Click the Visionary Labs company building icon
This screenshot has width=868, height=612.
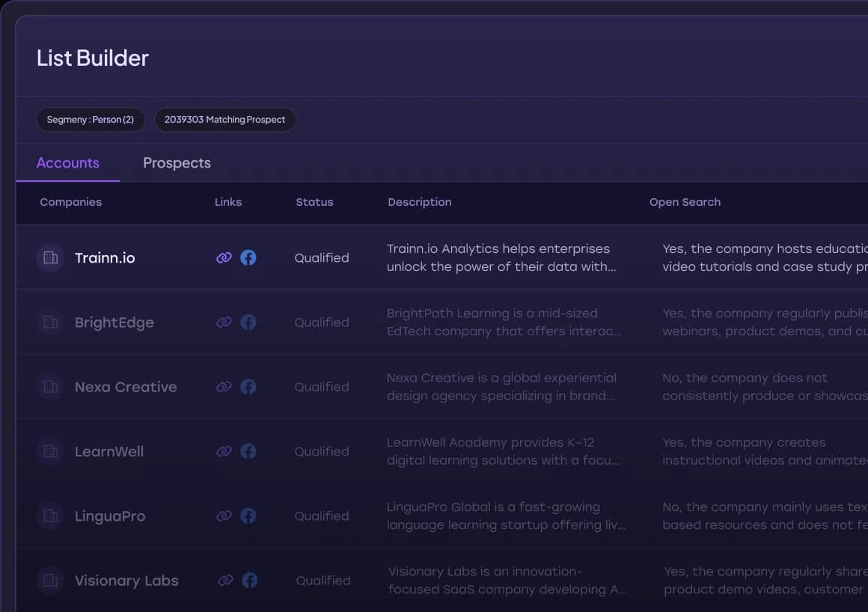click(x=50, y=580)
